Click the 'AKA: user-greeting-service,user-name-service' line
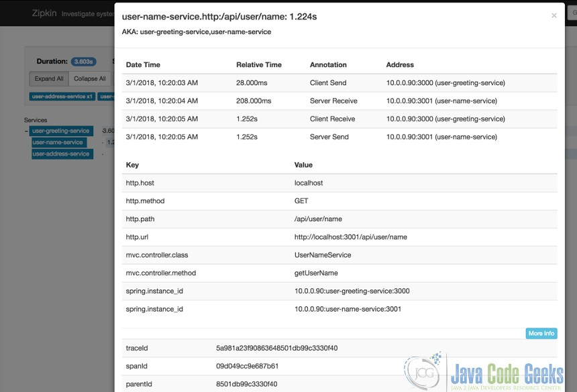Image resolution: width=577 pixels, height=392 pixels. tap(197, 32)
